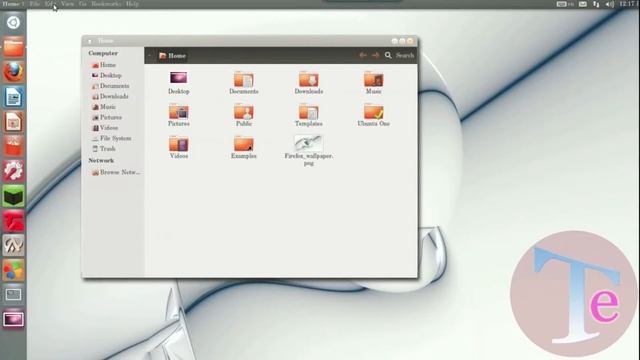Open the Documents folder icon in the file view
Viewport: 640px width, 360px height.
click(244, 78)
